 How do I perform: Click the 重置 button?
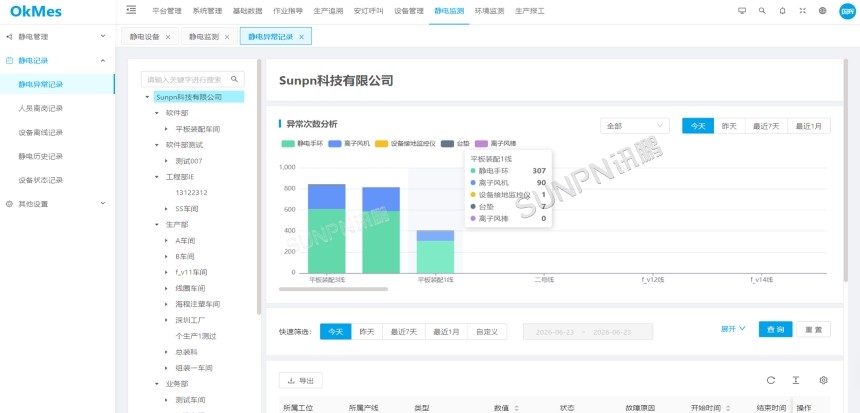(x=813, y=329)
